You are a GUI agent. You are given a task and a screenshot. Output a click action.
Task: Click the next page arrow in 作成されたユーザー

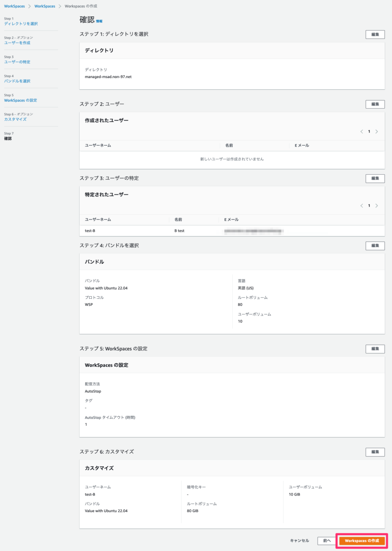(376, 131)
